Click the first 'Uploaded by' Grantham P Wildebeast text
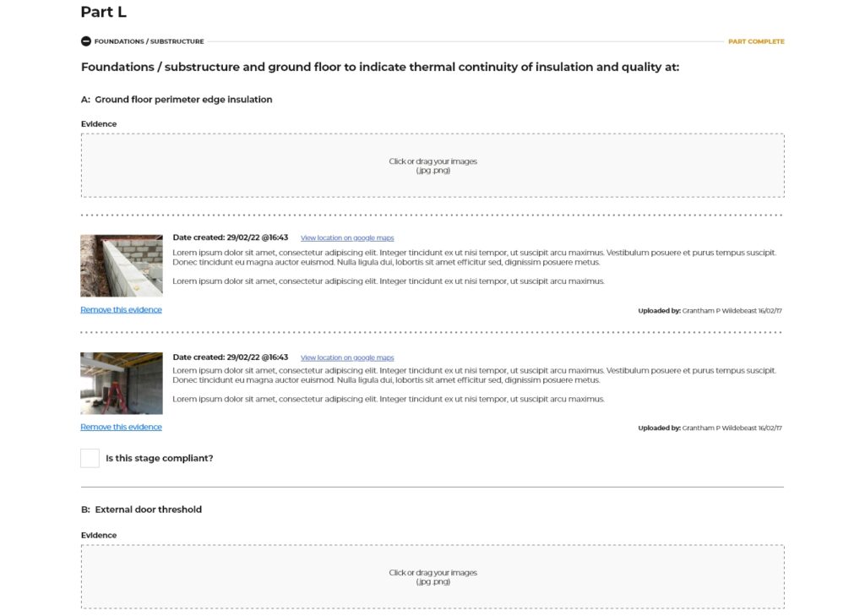The height and width of the screenshot is (616, 865). pyautogui.click(x=710, y=311)
